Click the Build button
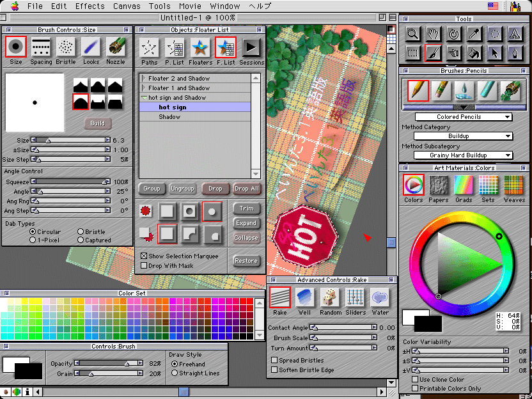532x399 pixels. coord(98,123)
